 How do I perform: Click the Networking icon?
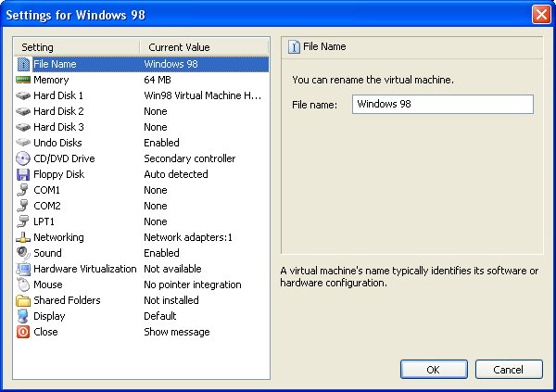(x=23, y=237)
